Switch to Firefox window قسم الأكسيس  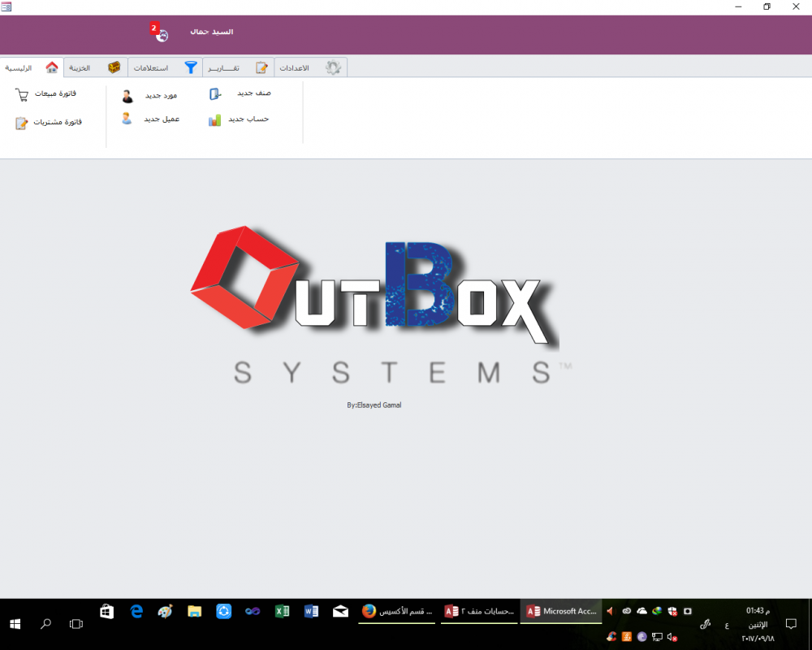[397, 612]
